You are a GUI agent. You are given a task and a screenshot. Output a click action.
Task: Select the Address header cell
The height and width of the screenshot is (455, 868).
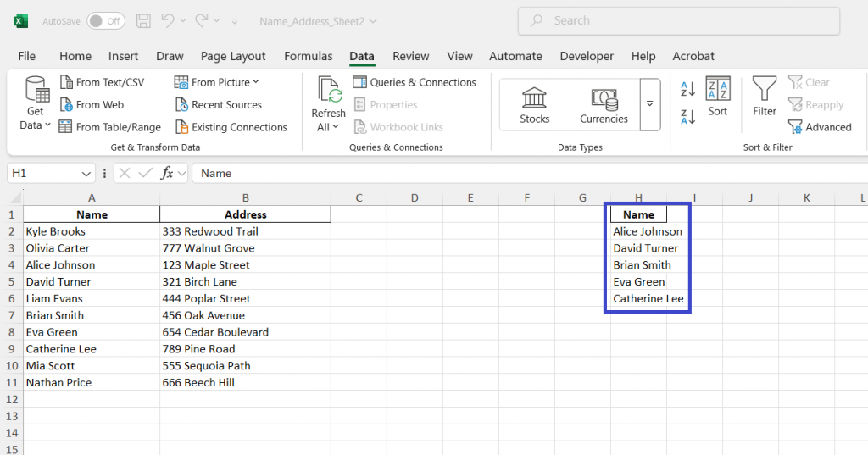click(x=245, y=214)
